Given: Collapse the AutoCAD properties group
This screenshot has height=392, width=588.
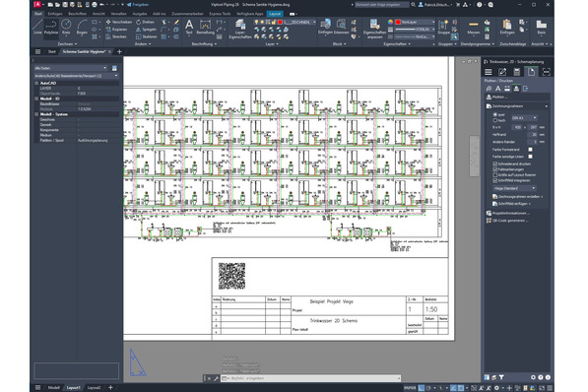Looking at the screenshot, I should tap(36, 83).
